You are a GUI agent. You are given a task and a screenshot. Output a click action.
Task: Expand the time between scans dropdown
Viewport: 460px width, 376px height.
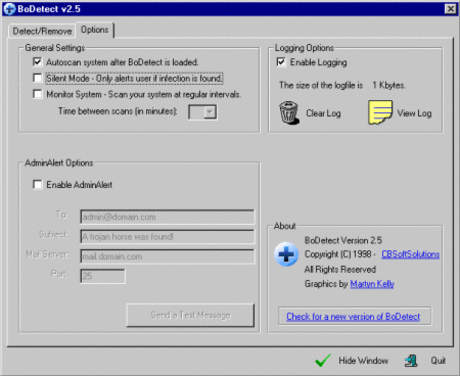coord(210,112)
